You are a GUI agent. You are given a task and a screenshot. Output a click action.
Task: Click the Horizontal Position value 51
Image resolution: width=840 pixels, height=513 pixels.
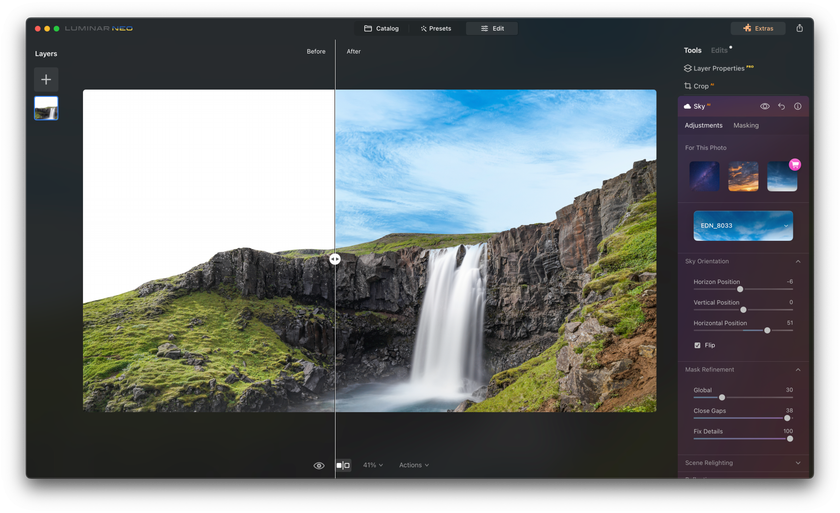tap(790, 323)
